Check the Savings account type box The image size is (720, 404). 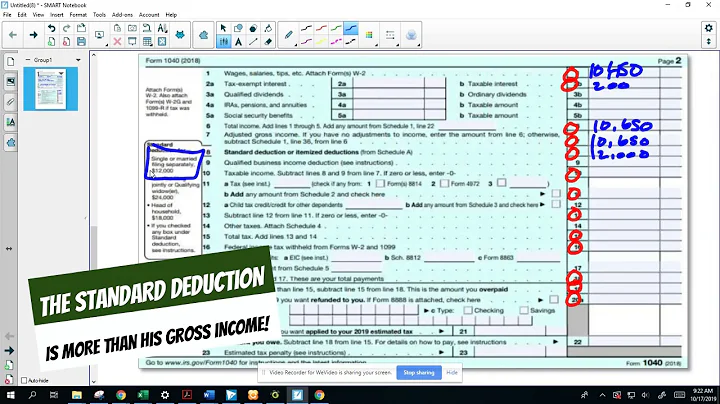point(524,310)
